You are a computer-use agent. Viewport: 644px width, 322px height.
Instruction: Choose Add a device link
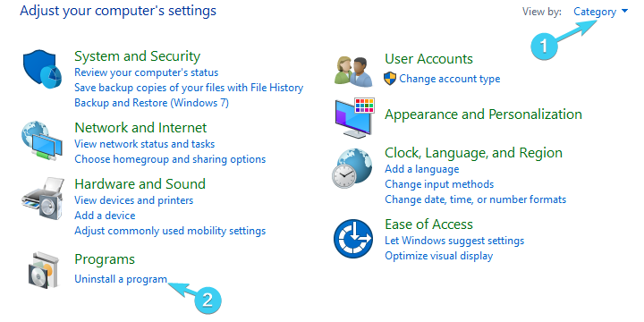point(105,216)
